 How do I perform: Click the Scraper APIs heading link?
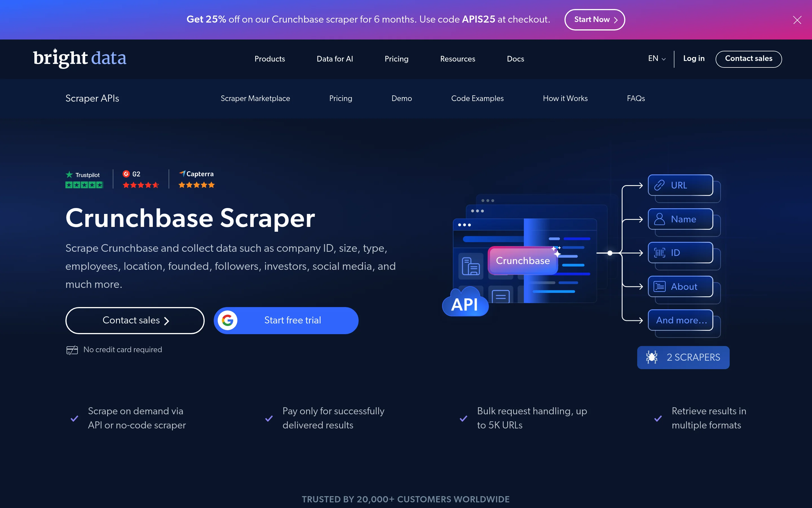tap(92, 98)
